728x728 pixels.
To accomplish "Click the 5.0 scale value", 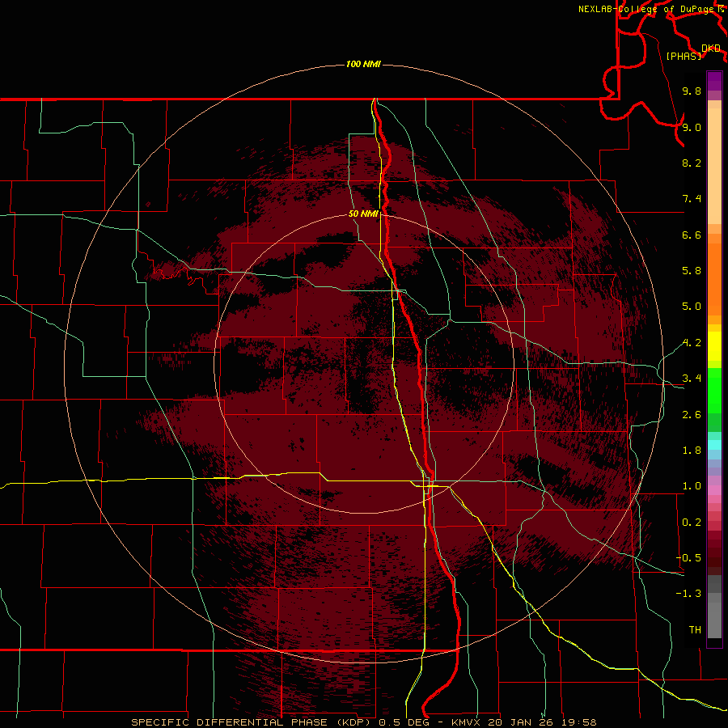I will click(x=692, y=307).
